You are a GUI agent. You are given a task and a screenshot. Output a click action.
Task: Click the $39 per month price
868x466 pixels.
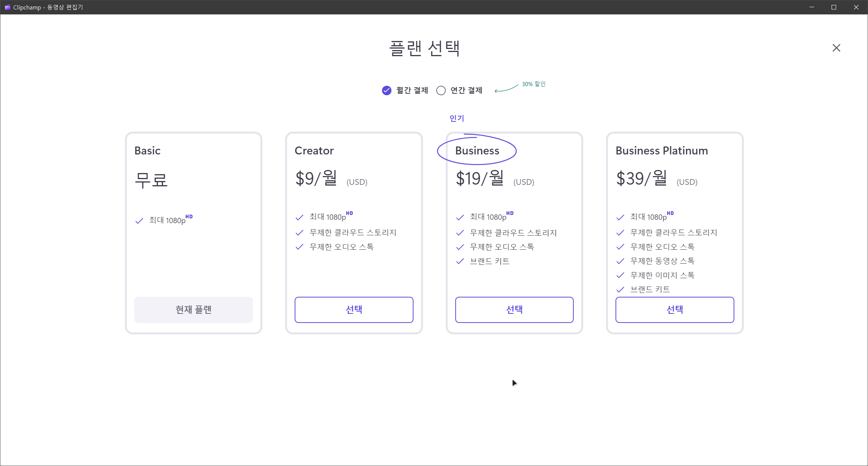[x=641, y=178]
